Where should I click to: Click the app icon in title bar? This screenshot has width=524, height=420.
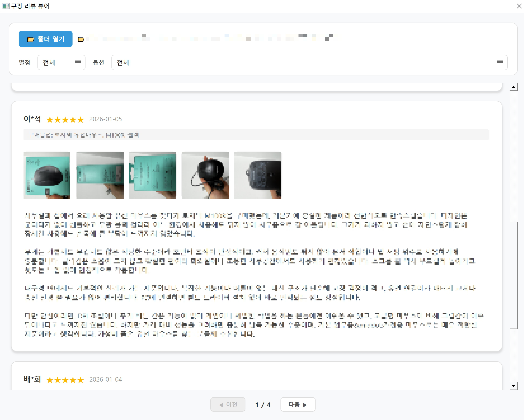[x=6, y=6]
